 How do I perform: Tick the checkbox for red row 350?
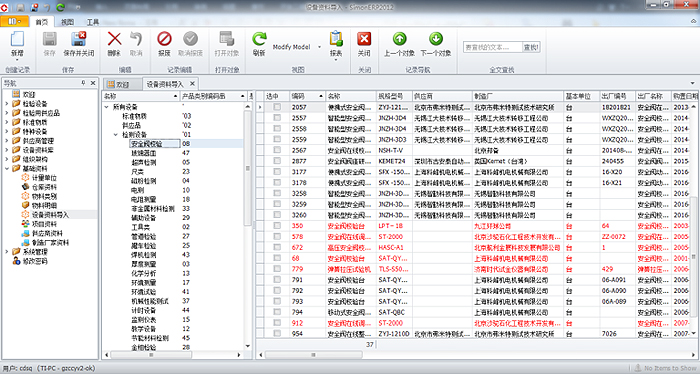[x=277, y=226]
